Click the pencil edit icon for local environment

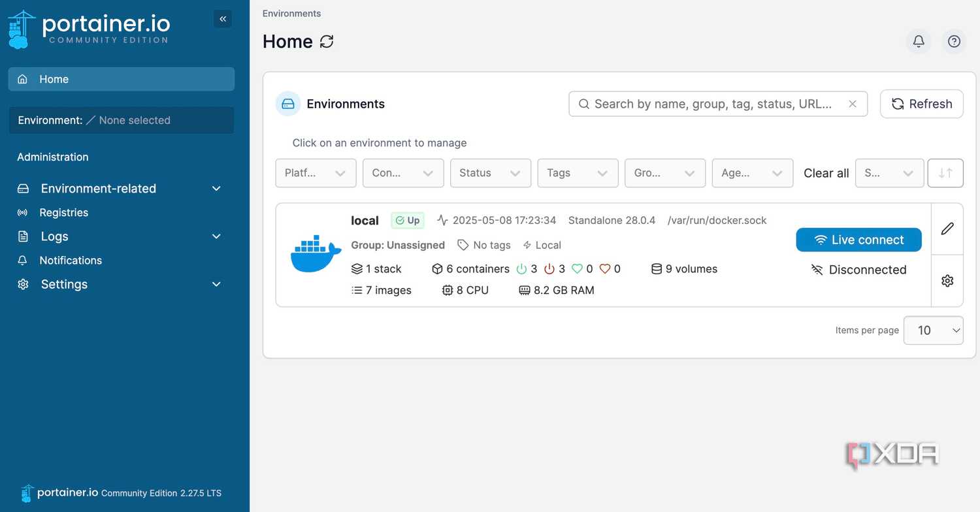pyautogui.click(x=947, y=229)
